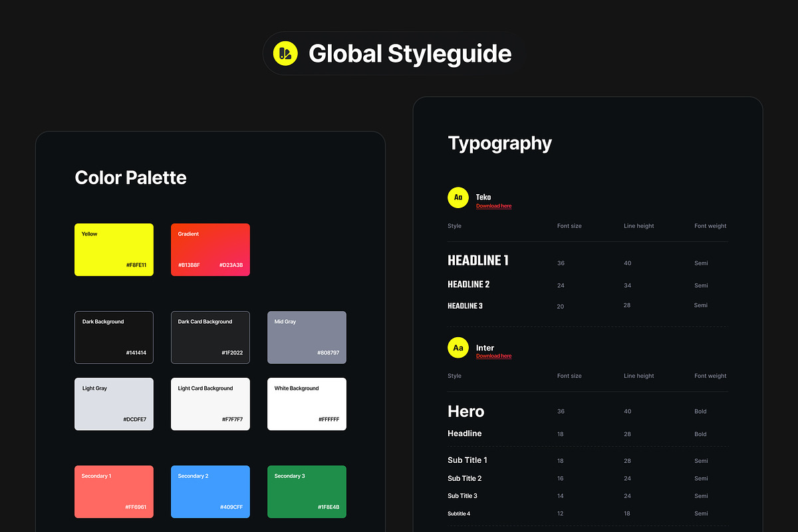This screenshot has height=532, width=798.
Task: Click Line height header in Inter table
Action: 639,376
